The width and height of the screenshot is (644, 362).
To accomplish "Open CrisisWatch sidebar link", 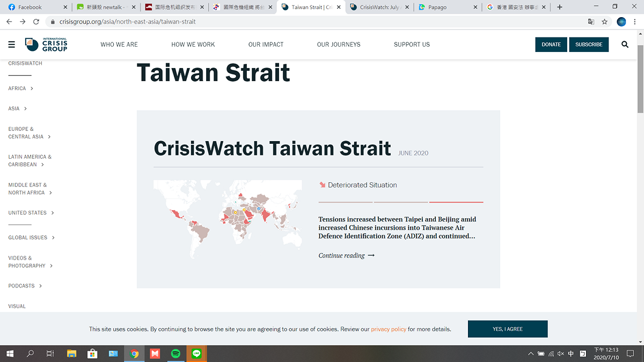I will [25, 63].
